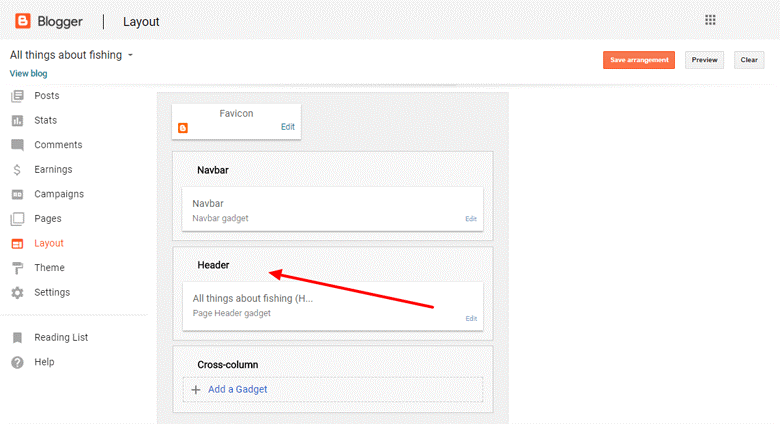Screen dimensions: 780x424
Task: Click the Blogger logo icon
Action: click(x=23, y=21)
